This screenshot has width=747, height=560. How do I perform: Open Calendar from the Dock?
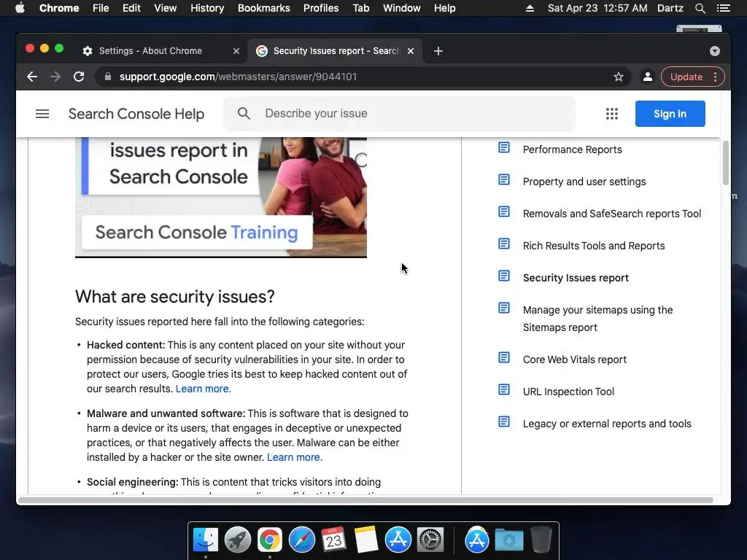pyautogui.click(x=334, y=540)
